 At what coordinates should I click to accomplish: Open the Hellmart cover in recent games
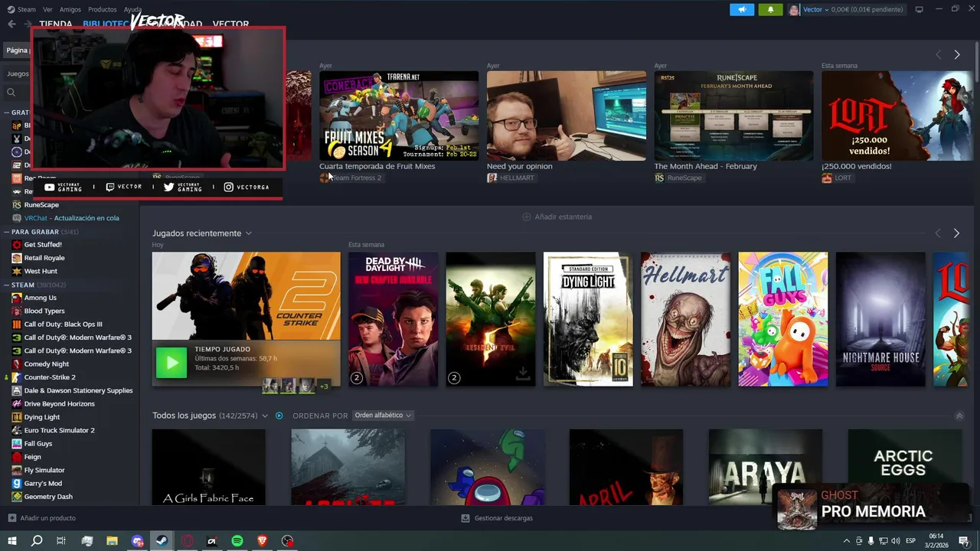[x=685, y=319]
